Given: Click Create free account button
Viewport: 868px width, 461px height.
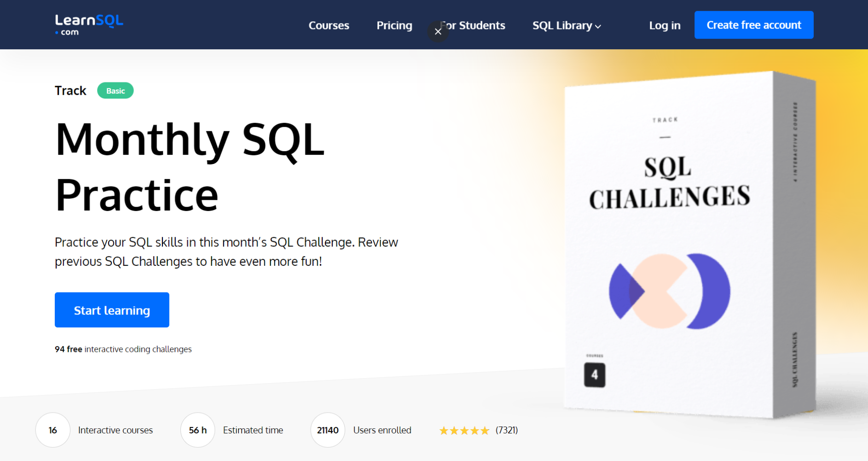Looking at the screenshot, I should click(x=754, y=25).
